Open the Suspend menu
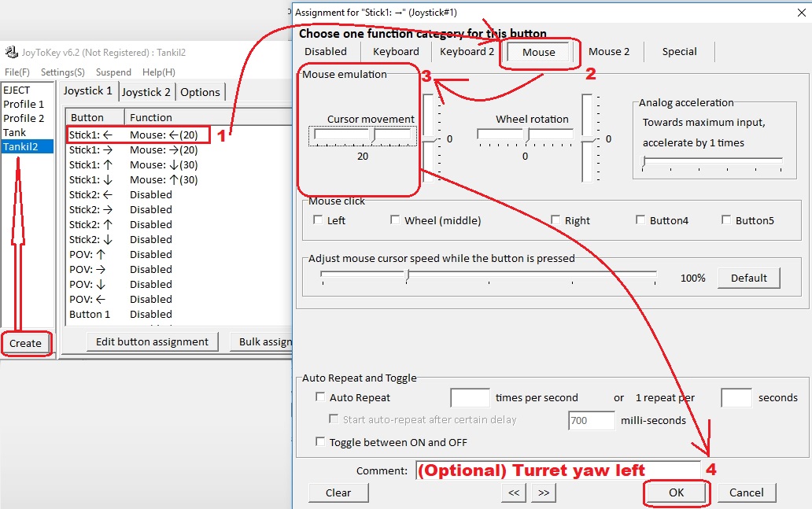Image resolution: width=812 pixels, height=509 pixels. coord(113,72)
